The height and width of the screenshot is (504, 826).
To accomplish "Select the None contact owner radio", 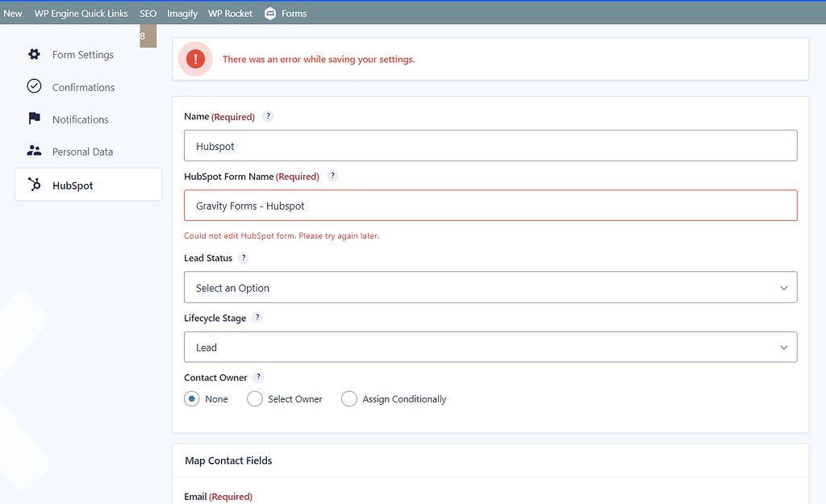I will click(192, 398).
